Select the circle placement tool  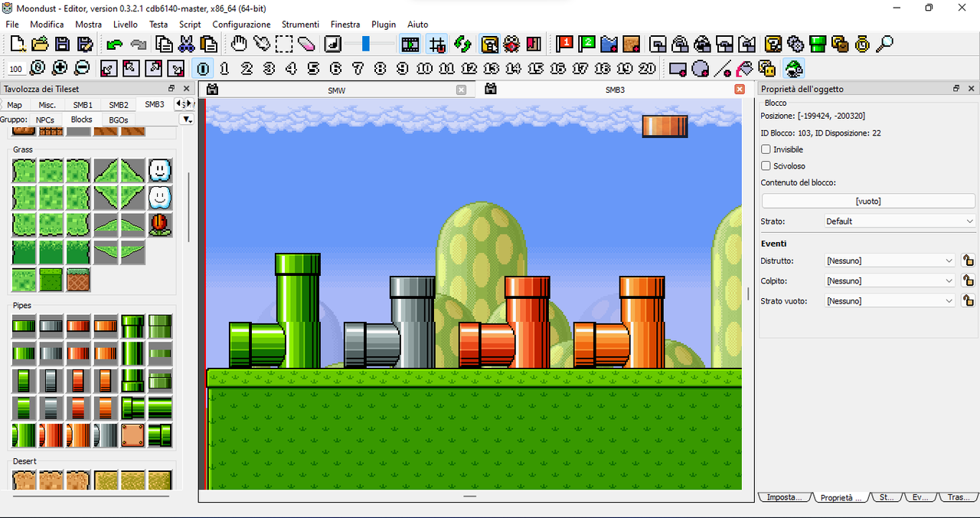700,69
